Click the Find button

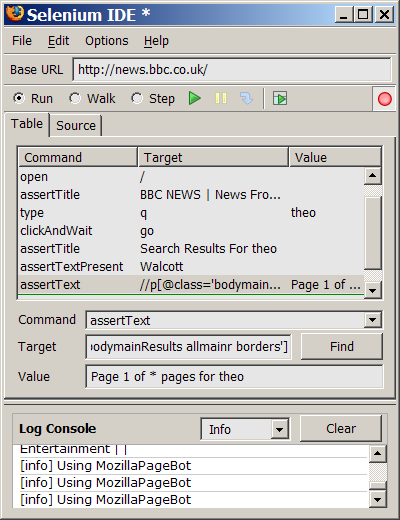coord(342,347)
